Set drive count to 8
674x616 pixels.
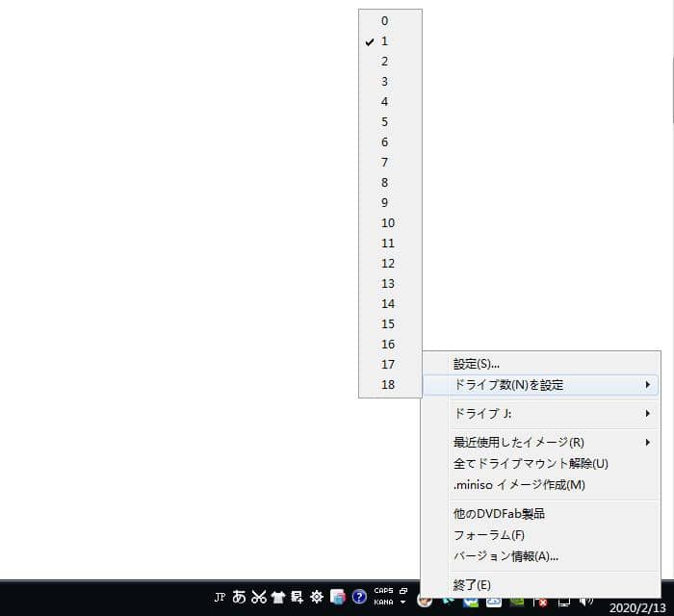pyautogui.click(x=390, y=183)
